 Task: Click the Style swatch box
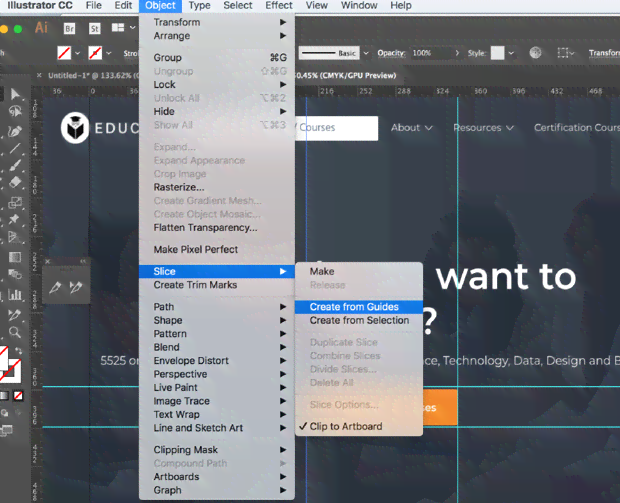pos(497,53)
